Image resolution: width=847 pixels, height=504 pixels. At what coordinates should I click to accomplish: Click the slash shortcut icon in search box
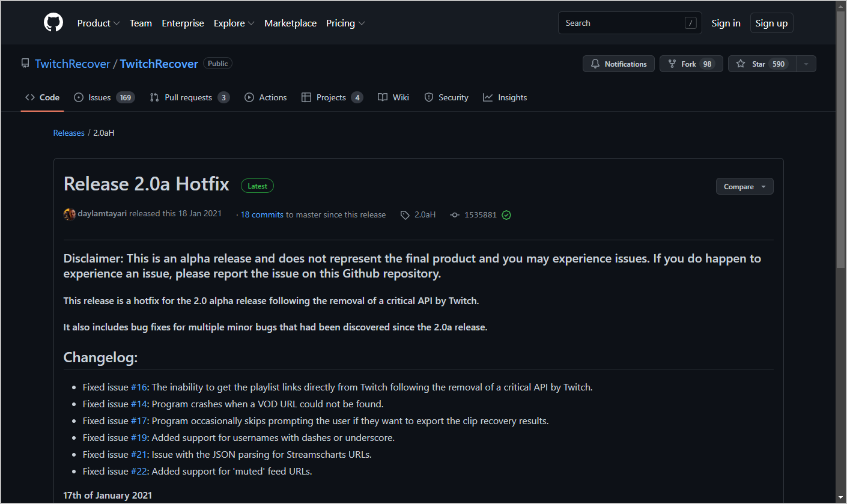point(691,23)
